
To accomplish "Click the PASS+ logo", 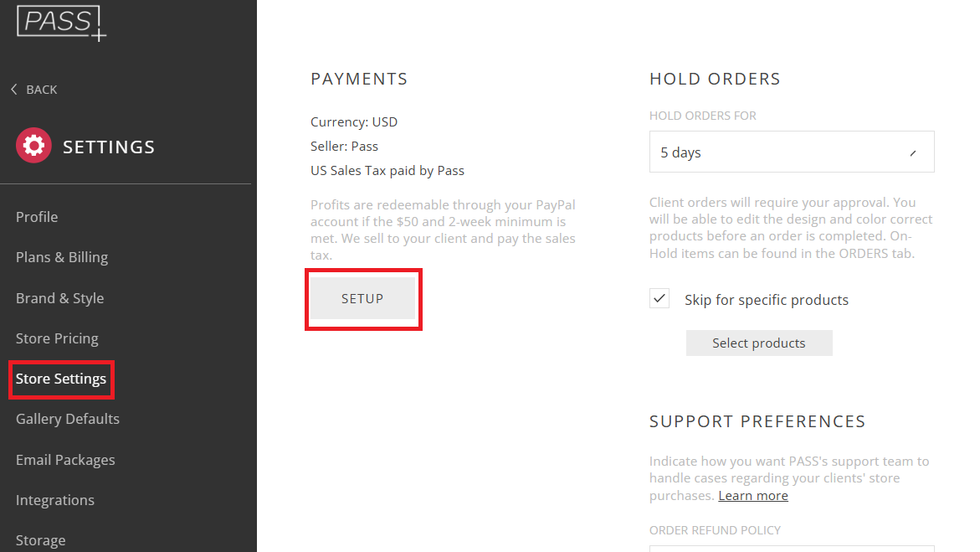I will [x=61, y=23].
